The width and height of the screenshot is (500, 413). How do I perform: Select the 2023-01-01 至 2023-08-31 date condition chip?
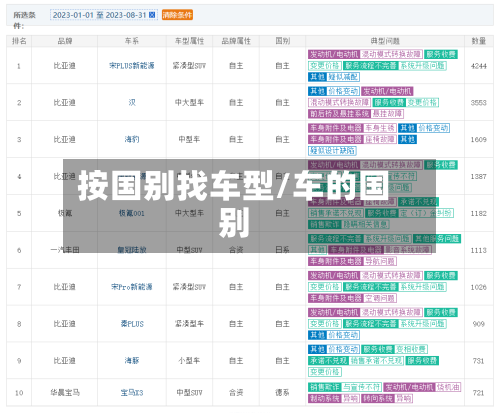tap(104, 15)
